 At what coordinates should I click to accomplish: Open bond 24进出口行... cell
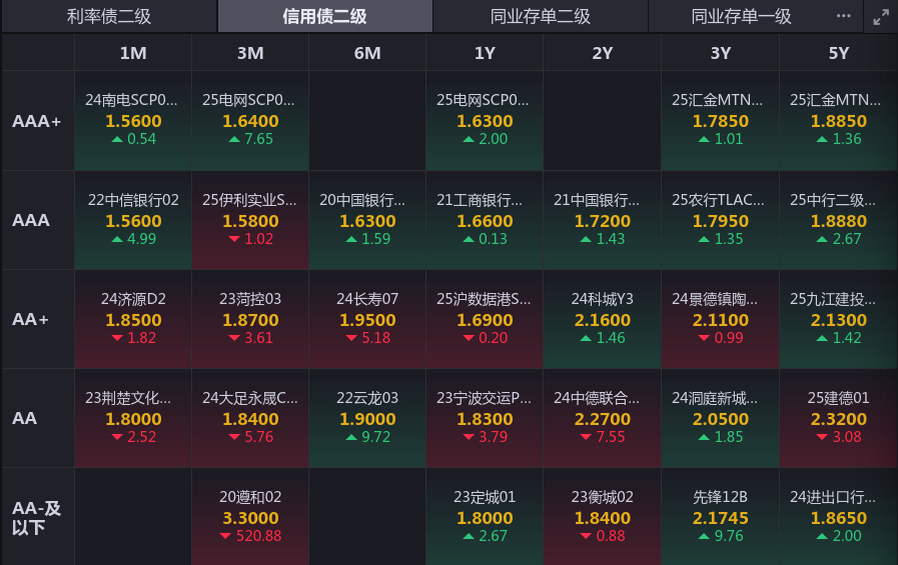coord(838,517)
